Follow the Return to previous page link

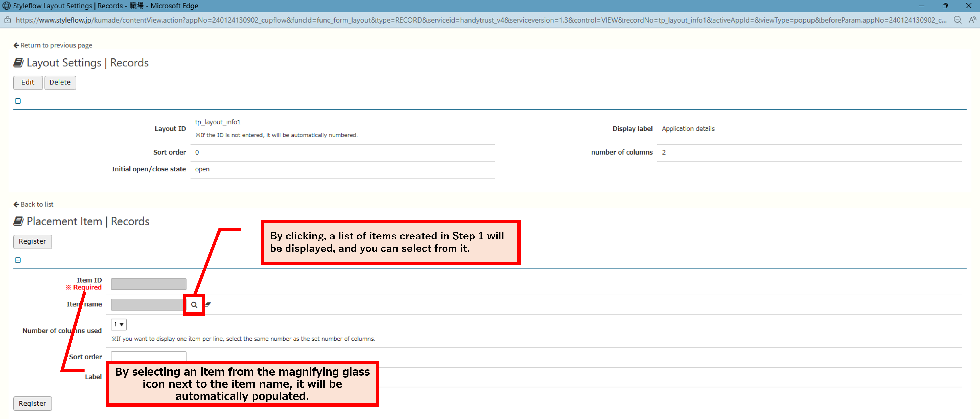pos(53,45)
